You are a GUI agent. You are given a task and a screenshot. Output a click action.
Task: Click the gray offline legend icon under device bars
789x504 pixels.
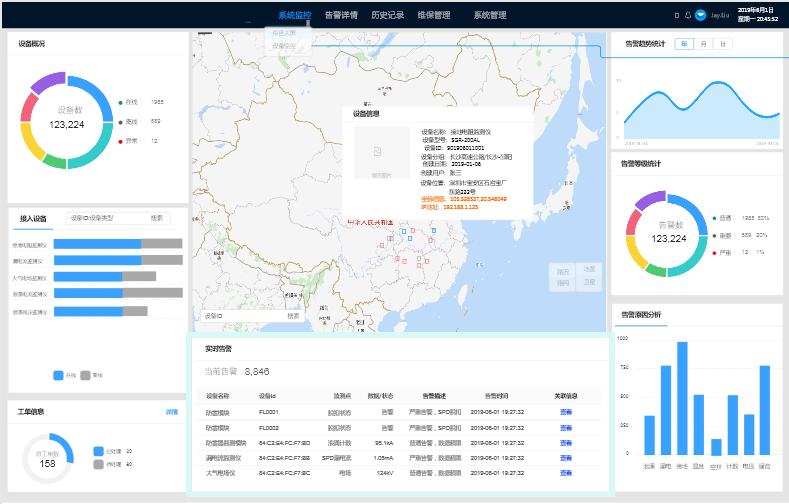(x=85, y=375)
